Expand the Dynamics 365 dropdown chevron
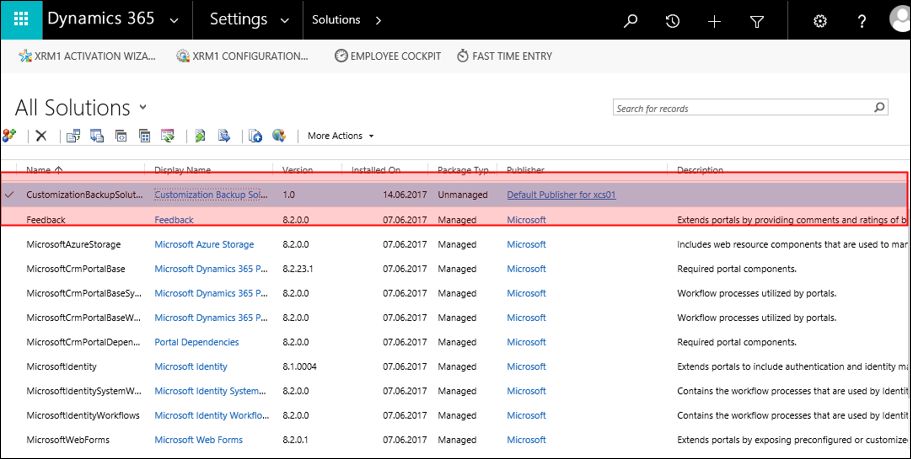The image size is (911, 459). click(175, 21)
